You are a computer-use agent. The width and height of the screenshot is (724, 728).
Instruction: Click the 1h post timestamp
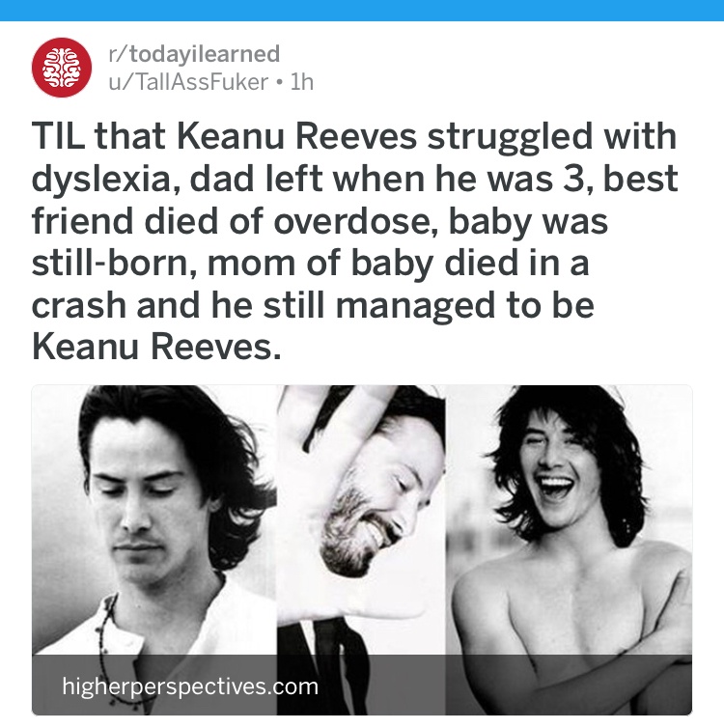[x=301, y=82]
